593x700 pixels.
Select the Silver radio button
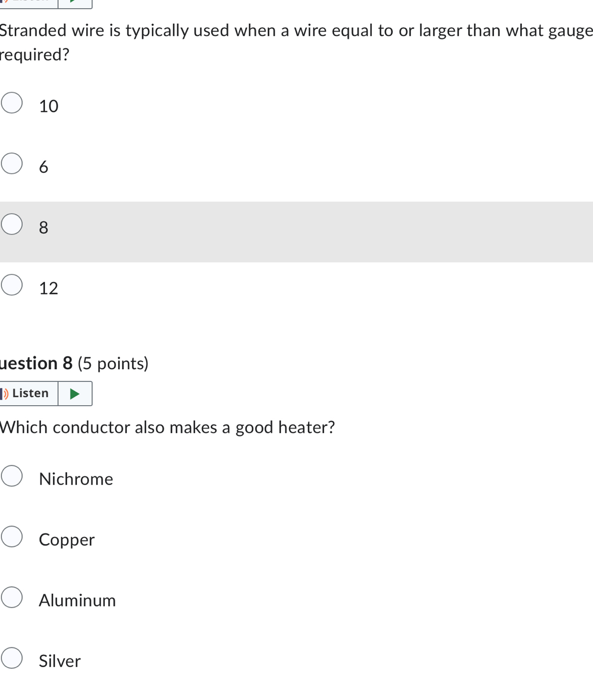pyautogui.click(x=12, y=658)
